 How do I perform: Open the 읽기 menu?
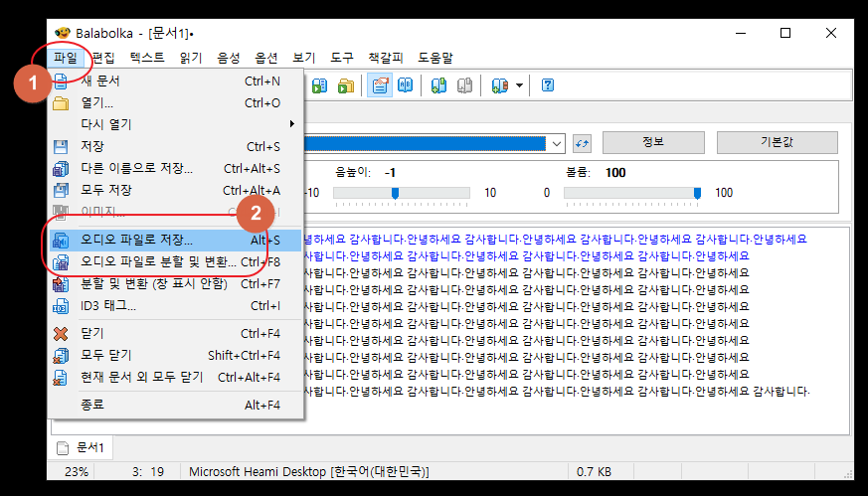tap(191, 58)
